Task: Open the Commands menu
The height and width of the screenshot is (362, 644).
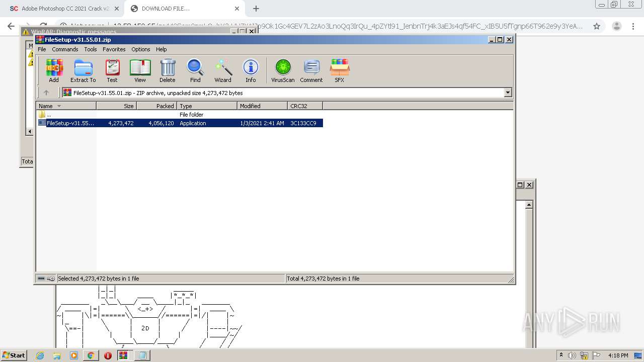Action: tap(65, 49)
